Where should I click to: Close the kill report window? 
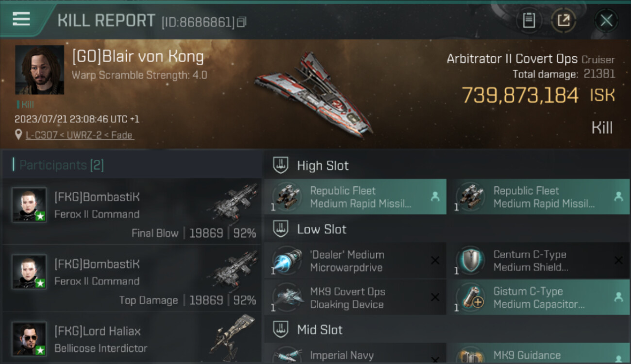(x=606, y=20)
